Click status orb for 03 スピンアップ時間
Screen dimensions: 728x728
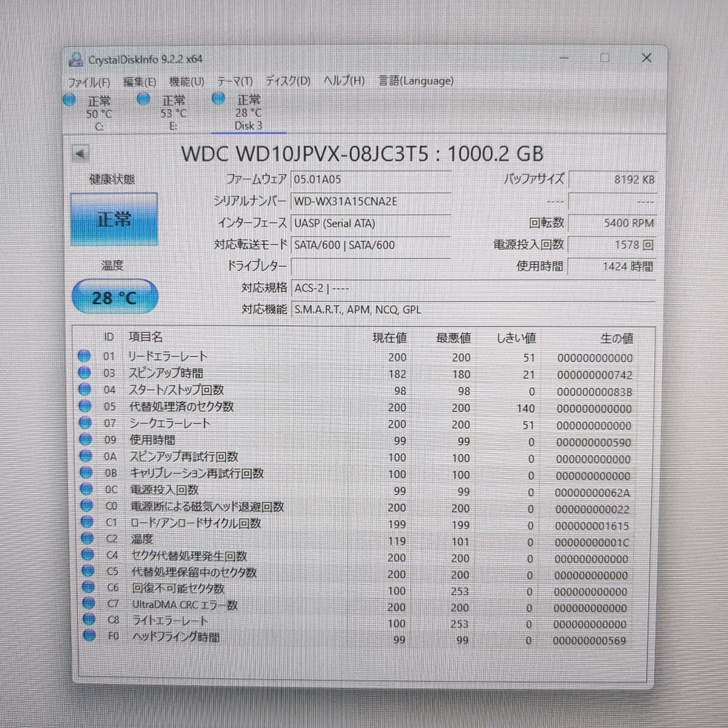click(x=84, y=372)
